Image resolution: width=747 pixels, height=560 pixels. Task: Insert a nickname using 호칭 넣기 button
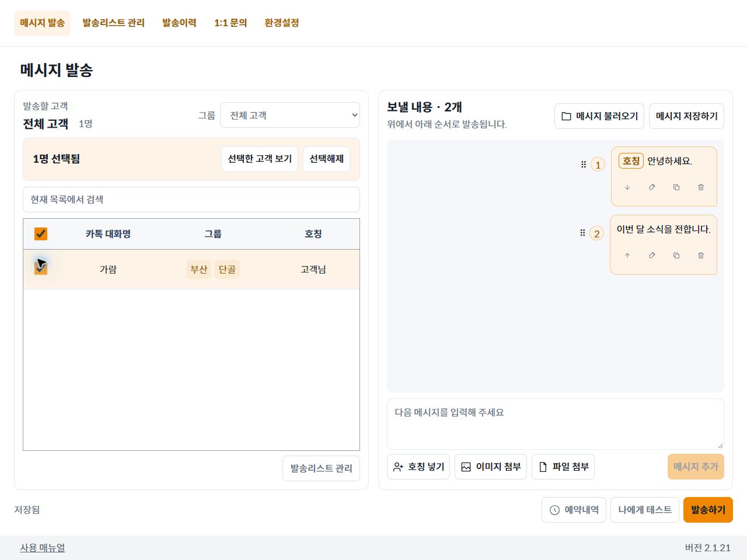point(418,467)
